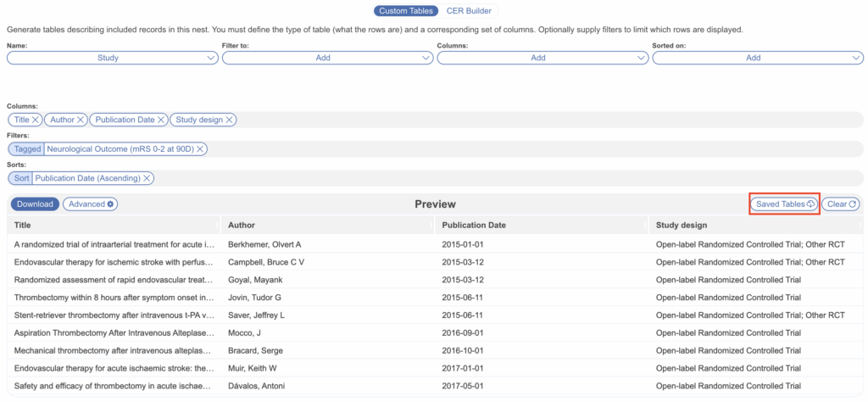This screenshot has width=868, height=402.
Task: Remove the Author column chip
Action: coord(81,120)
